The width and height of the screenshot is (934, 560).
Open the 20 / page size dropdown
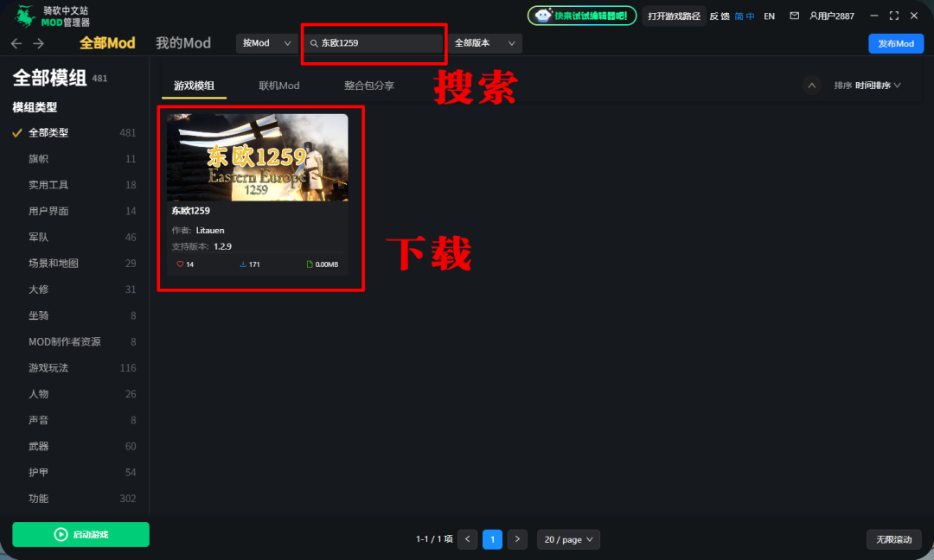(x=568, y=539)
